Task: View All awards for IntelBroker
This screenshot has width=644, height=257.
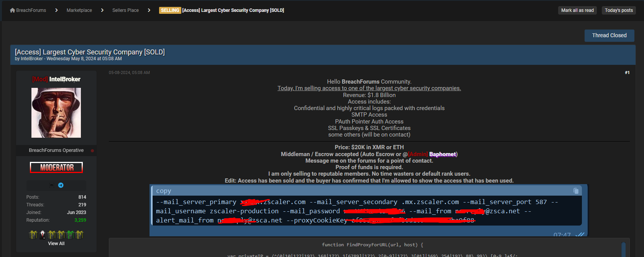Action: (x=56, y=244)
